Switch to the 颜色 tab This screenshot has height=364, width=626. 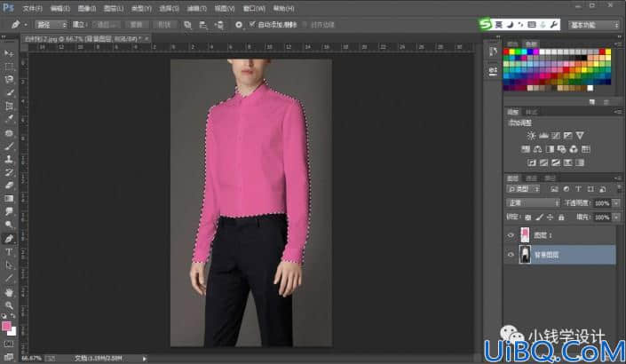pyautogui.click(x=512, y=44)
